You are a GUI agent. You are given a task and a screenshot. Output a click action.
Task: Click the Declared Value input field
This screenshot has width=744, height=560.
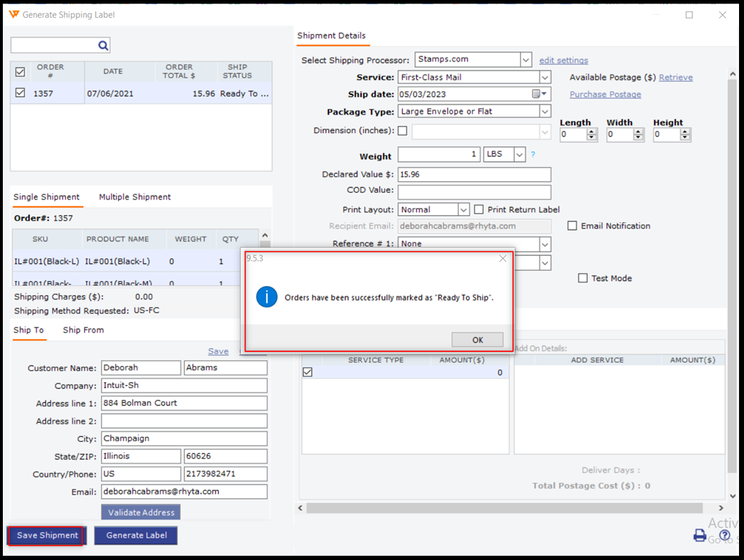click(474, 174)
